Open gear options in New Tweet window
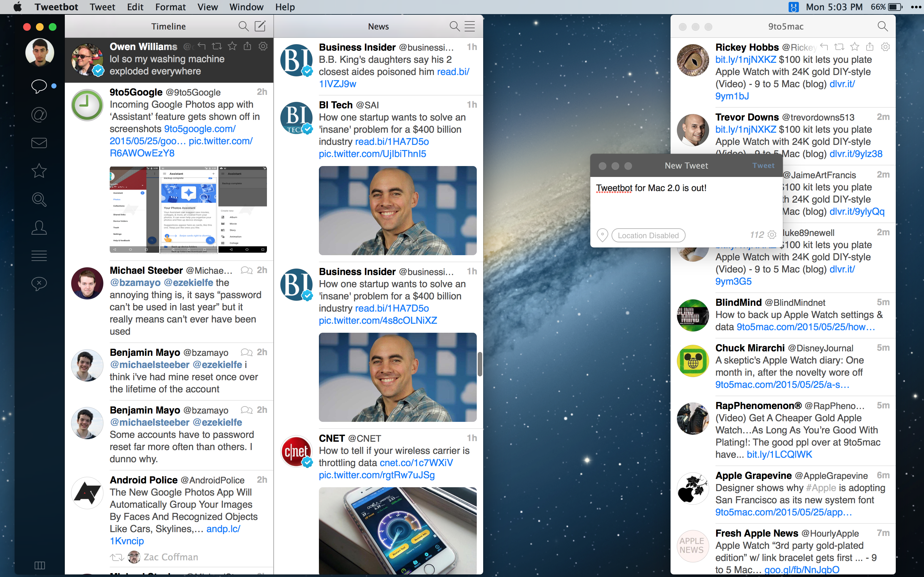Image resolution: width=924 pixels, height=577 pixels. pyautogui.click(x=772, y=235)
